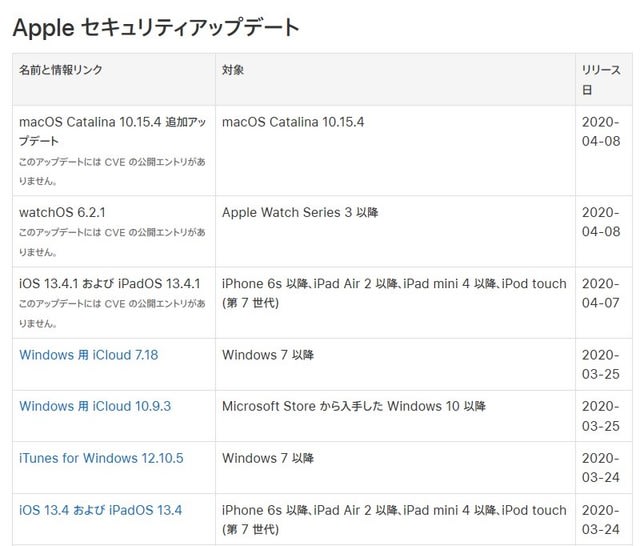
Task: Click the 2020-03-24 date in iTunes row
Action: pos(601,468)
